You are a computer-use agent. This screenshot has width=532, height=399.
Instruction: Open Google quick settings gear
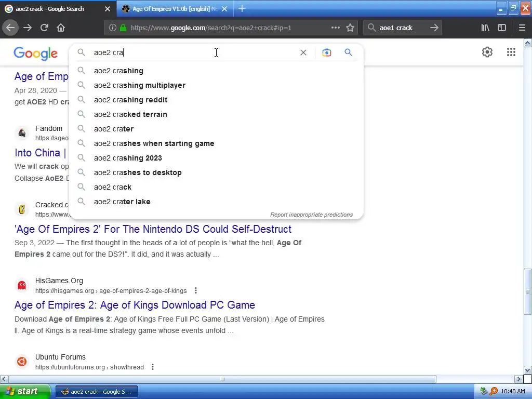click(487, 52)
